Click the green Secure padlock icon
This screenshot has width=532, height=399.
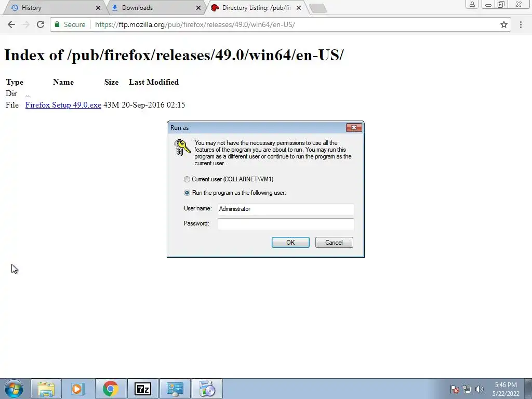pyautogui.click(x=57, y=24)
